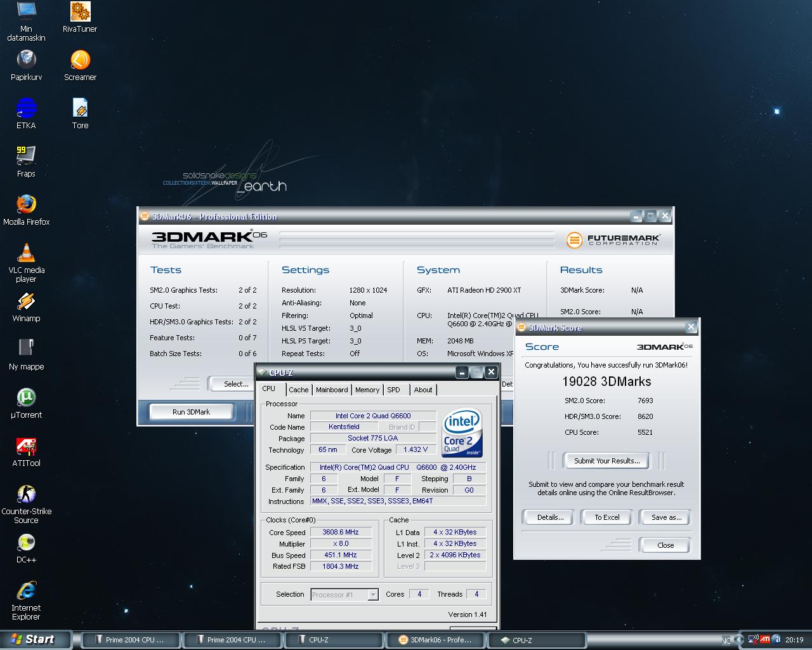Click the 19028 3DMarks score text
This screenshot has height=650, width=812.
pos(606,381)
